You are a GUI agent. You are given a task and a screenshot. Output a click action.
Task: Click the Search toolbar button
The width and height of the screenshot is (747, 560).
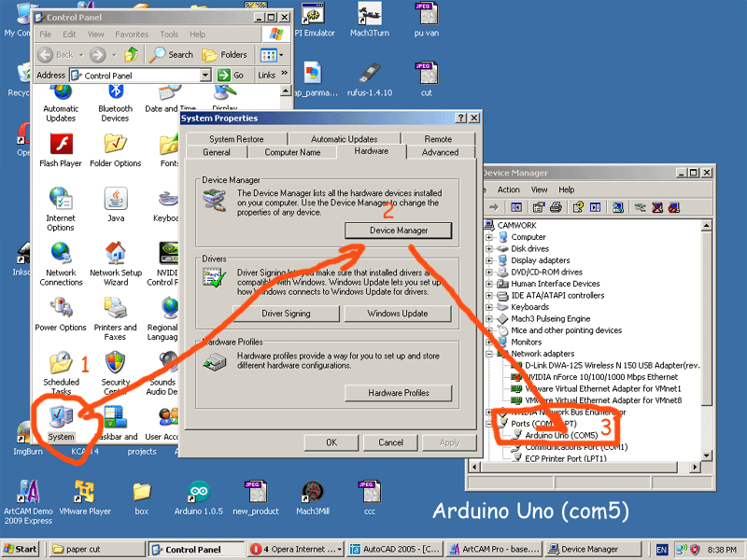point(171,55)
